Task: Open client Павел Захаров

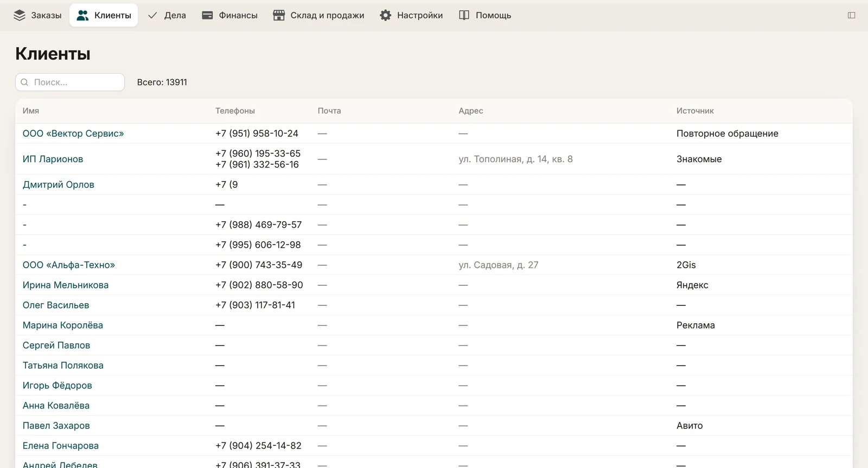Action: pyautogui.click(x=56, y=425)
